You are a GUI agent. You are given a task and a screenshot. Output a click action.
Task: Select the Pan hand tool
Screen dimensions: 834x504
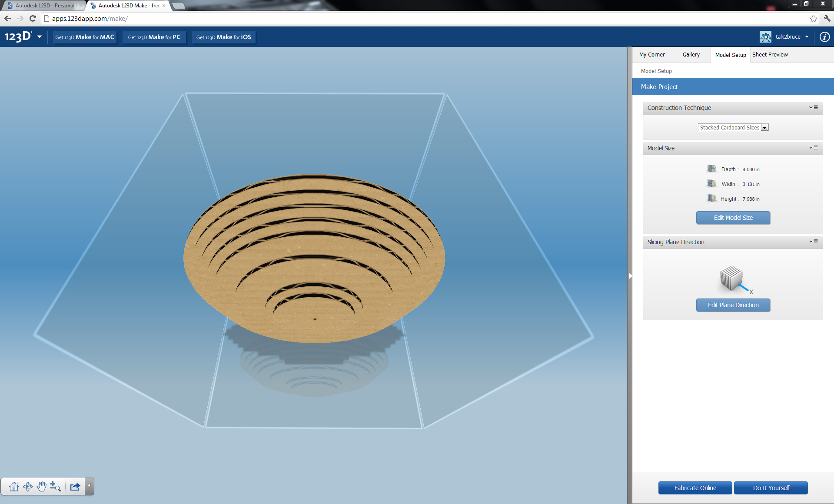pos(42,486)
